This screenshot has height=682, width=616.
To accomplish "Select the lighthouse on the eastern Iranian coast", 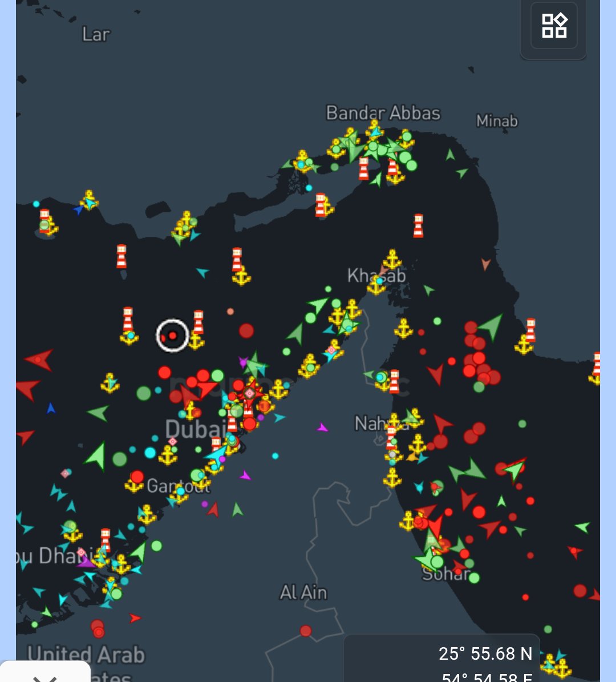I will point(530,329).
